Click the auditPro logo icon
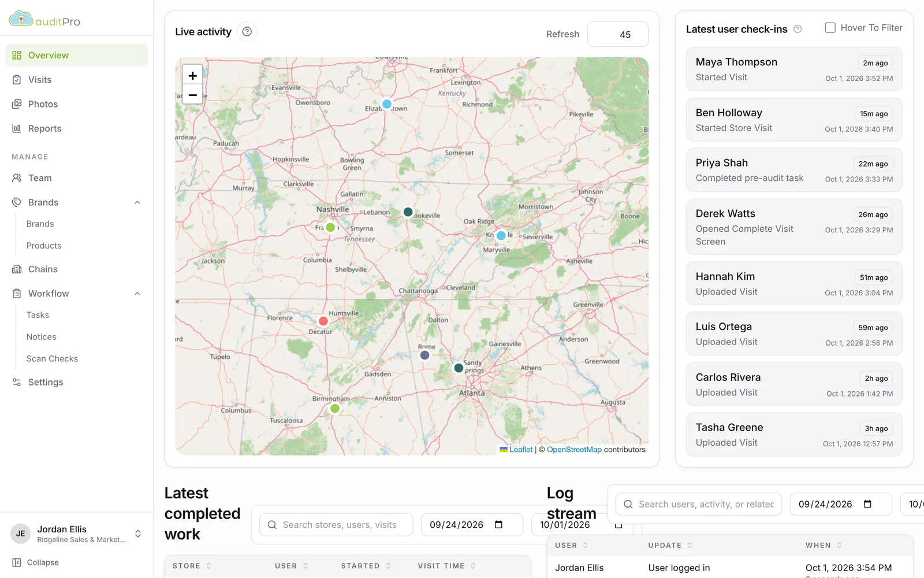Viewport: 924px width, 578px height. point(21,19)
